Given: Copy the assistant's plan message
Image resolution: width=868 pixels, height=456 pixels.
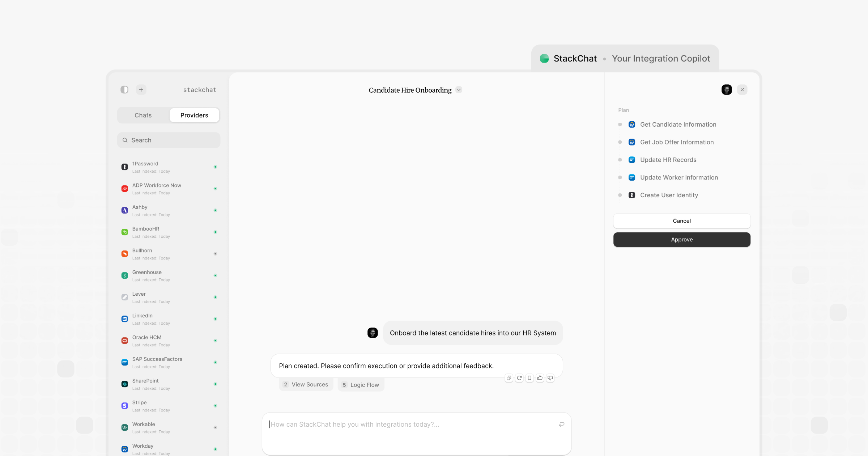Looking at the screenshot, I should (x=509, y=378).
